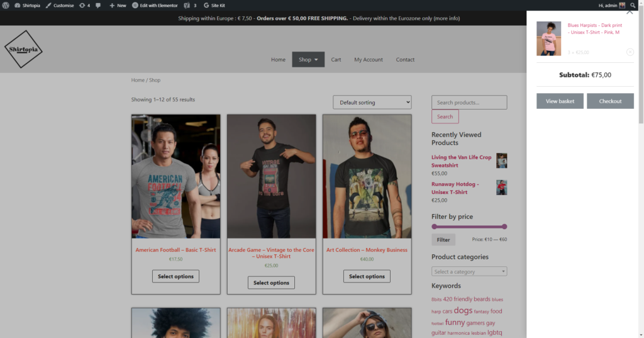Viewport: 644px width, 338px height.
Task: Open the Monkey Business product image
Action: pos(367,176)
